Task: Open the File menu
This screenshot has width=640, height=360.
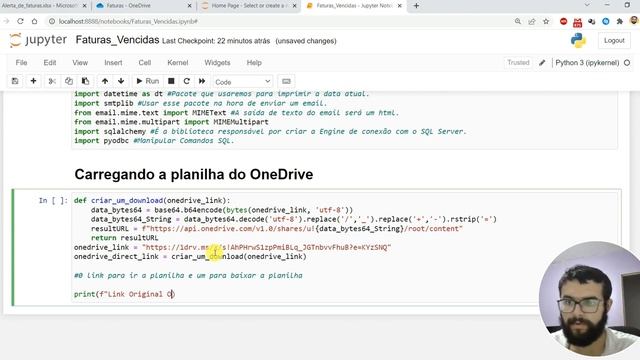Action: click(21, 63)
